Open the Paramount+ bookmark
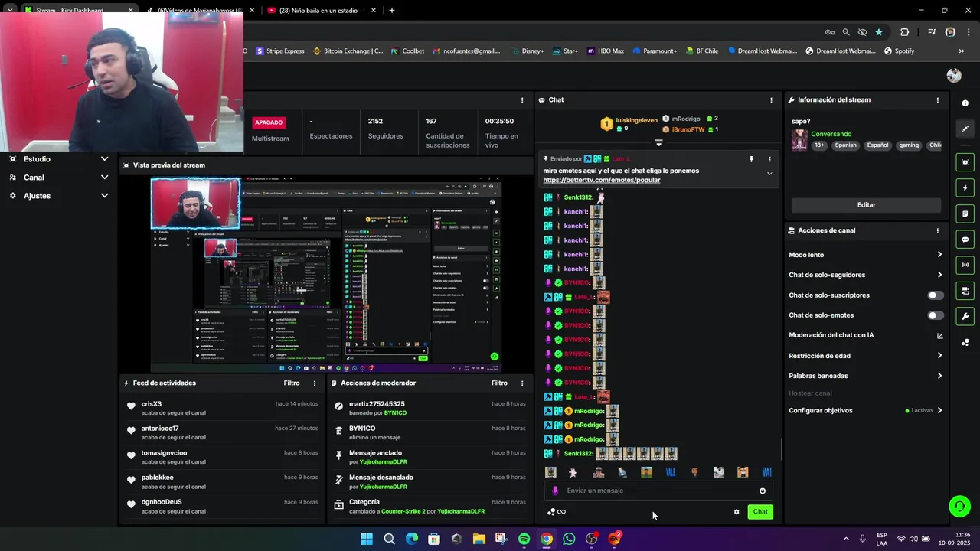 click(x=655, y=51)
